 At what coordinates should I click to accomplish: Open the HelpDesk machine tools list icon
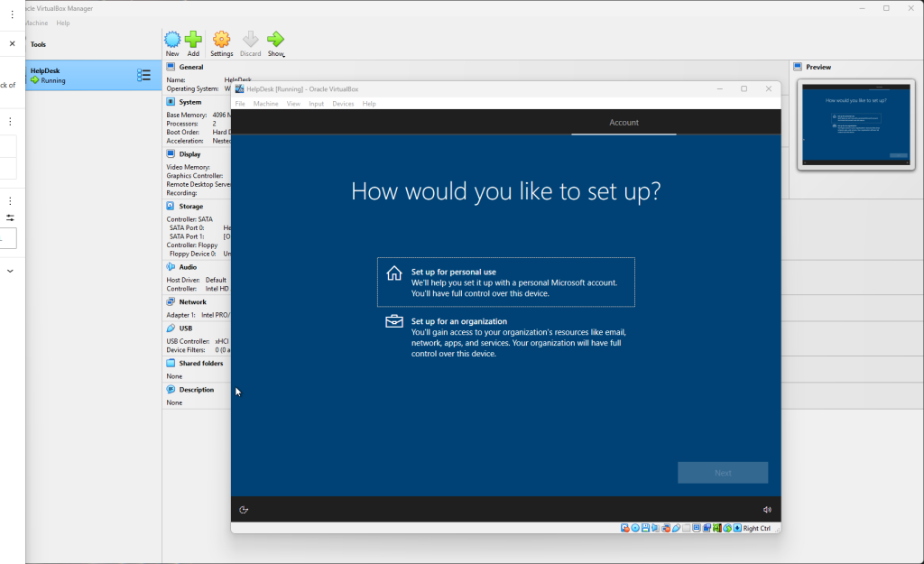143,75
